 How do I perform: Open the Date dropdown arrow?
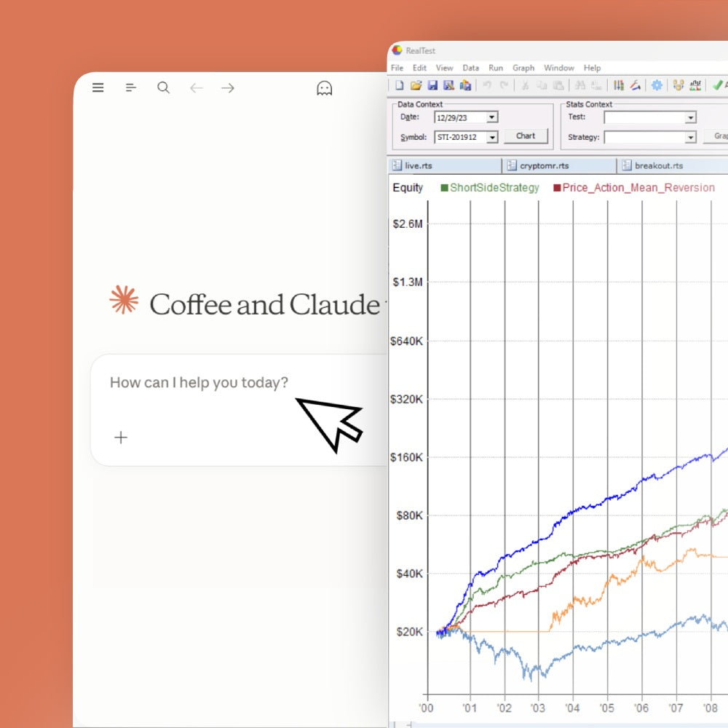(491, 117)
